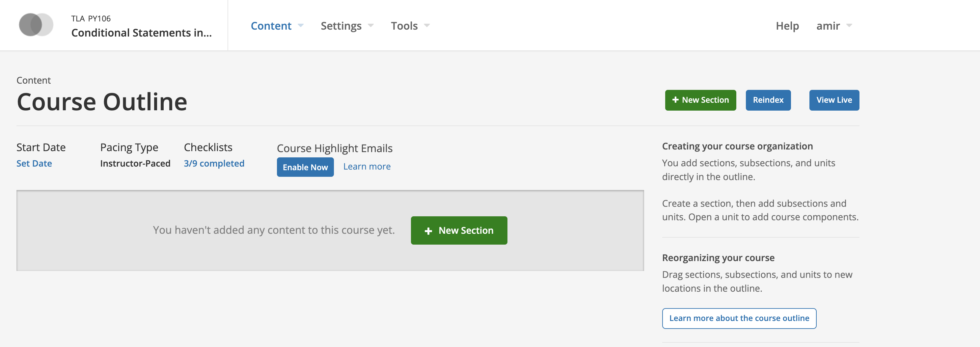
Task: Click Learn more about highlight emails
Action: [x=367, y=166]
